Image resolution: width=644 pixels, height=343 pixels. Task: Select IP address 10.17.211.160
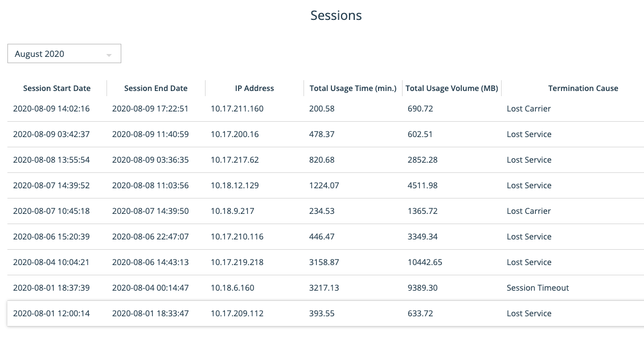[237, 109]
